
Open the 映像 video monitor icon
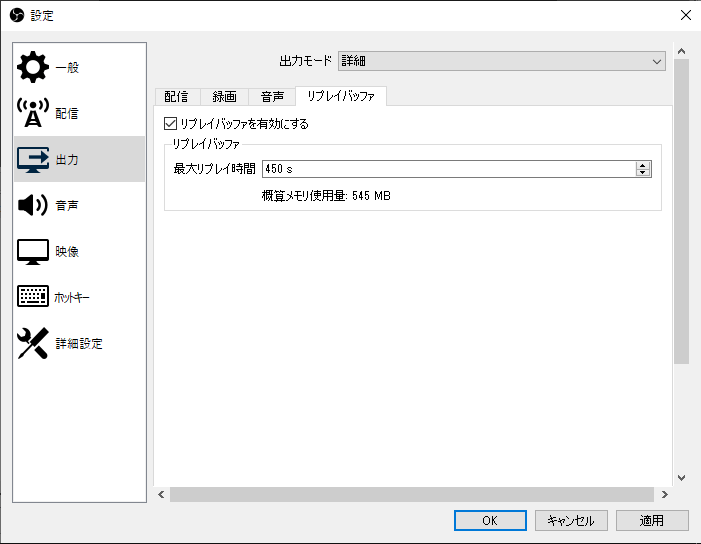pyautogui.click(x=33, y=252)
